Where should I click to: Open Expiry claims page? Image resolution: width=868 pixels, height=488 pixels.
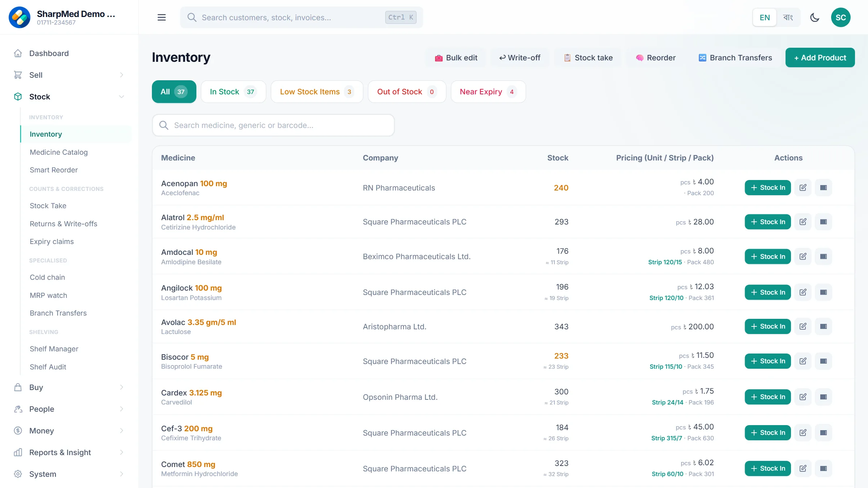coord(52,241)
